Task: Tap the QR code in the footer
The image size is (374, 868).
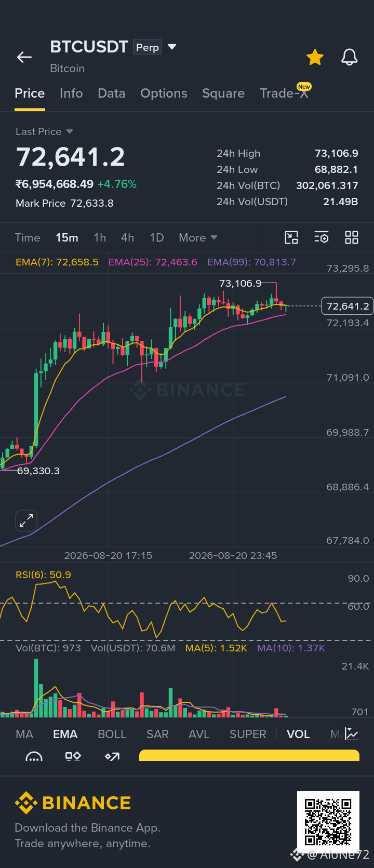Action: [x=328, y=822]
